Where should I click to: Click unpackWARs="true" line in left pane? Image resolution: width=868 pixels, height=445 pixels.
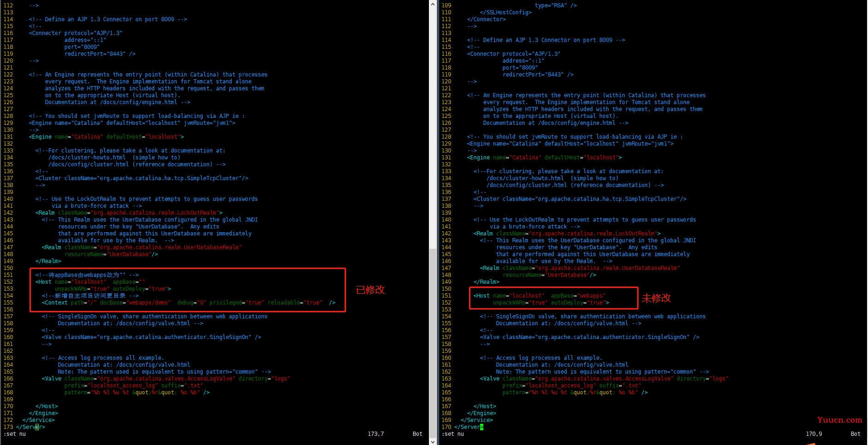[x=113, y=289]
